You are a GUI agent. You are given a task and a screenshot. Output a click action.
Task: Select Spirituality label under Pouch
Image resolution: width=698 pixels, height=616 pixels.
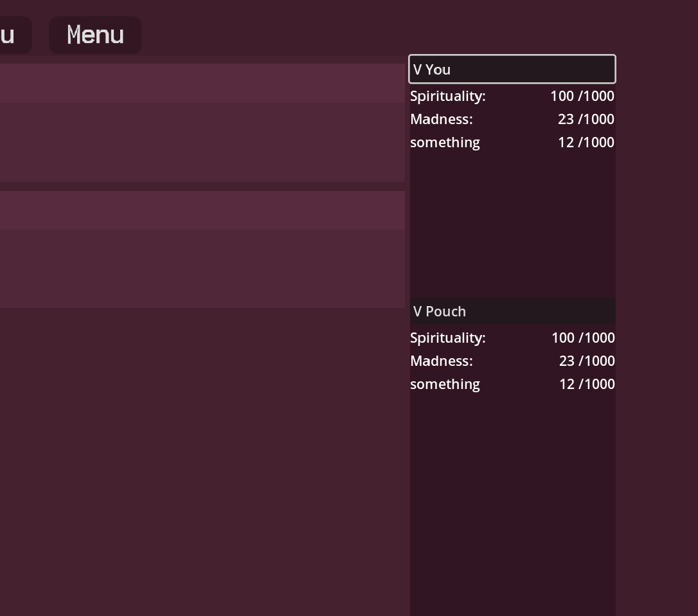coord(448,338)
